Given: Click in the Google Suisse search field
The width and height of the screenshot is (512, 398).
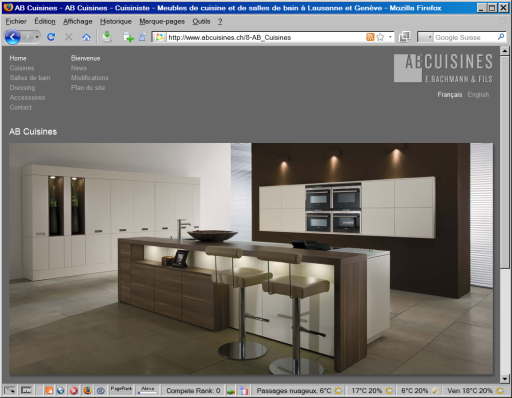Looking at the screenshot, I should click(465, 37).
